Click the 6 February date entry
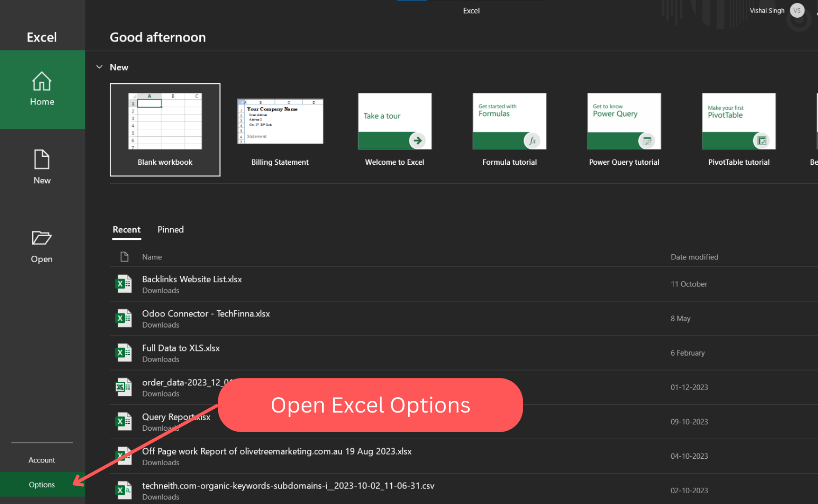 (x=688, y=353)
